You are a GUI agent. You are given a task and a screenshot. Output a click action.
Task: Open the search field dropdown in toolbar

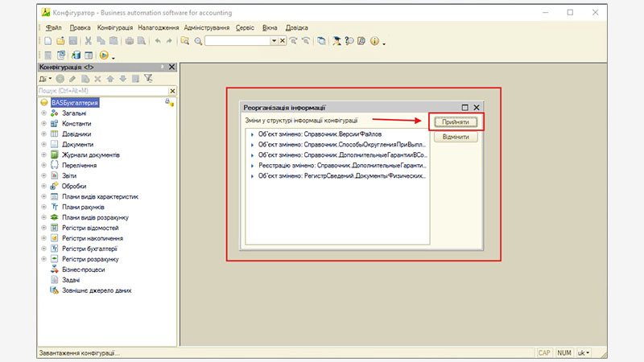click(x=274, y=40)
